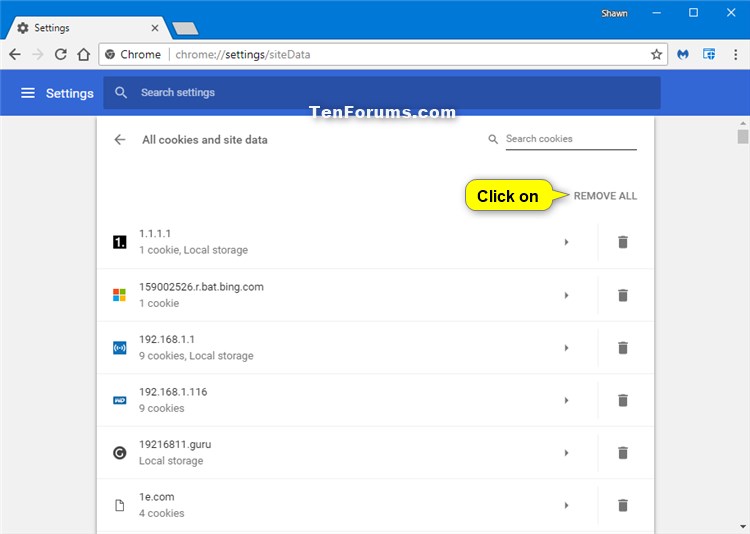750x534 pixels.
Task: Click the page scrollbar thumb
Action: (x=742, y=136)
